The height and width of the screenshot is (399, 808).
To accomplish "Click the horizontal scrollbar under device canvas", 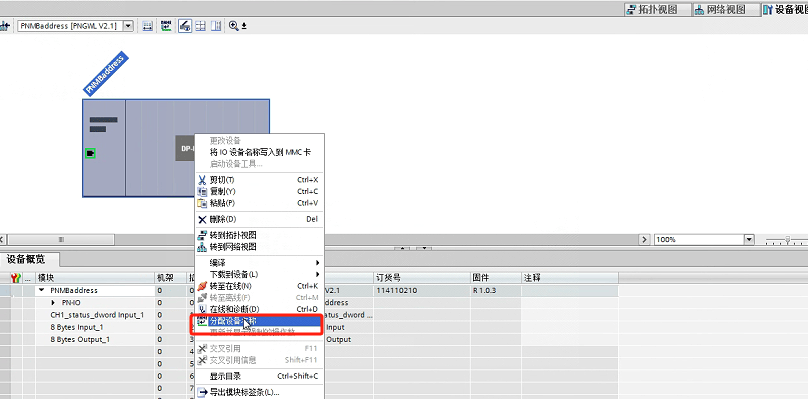I will (x=61, y=240).
